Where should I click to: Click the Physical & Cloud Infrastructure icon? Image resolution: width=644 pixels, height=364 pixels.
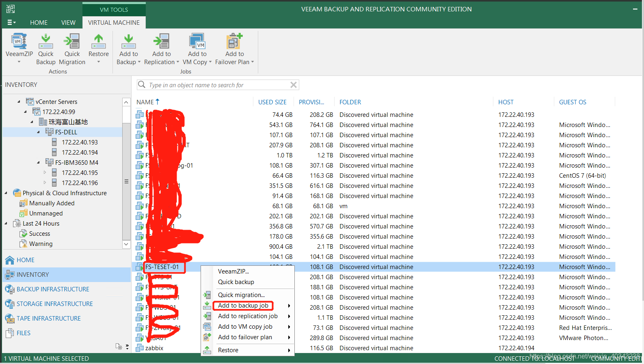pos(17,193)
